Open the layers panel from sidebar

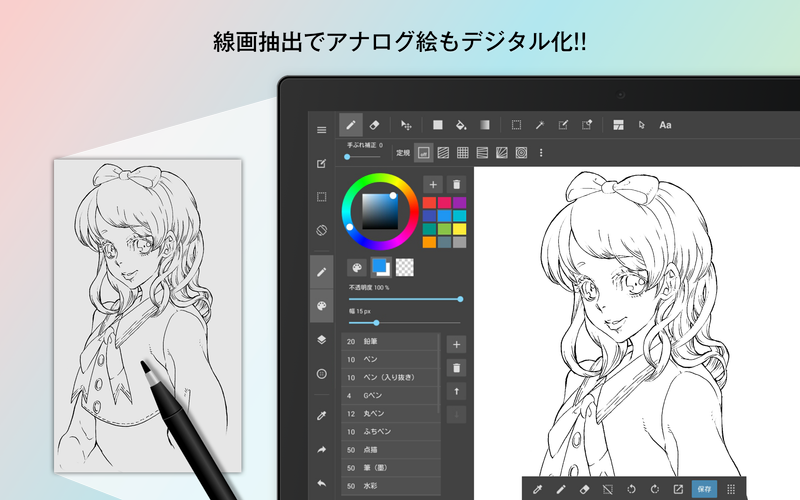point(321,340)
